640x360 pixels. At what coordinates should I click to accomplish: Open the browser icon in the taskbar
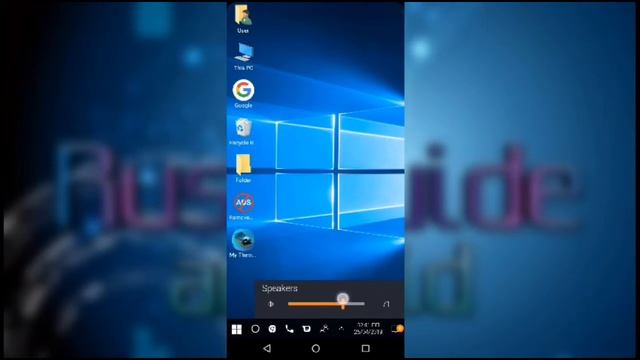272,329
